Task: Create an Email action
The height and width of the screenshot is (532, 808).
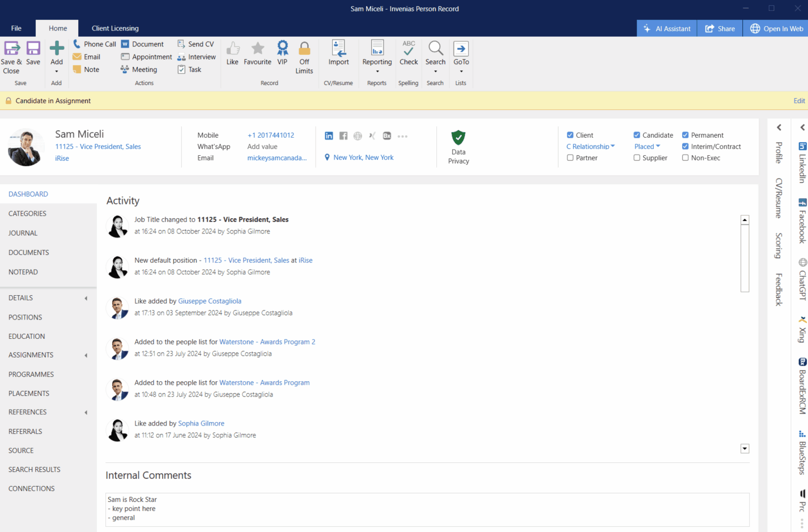Action: (x=87, y=57)
